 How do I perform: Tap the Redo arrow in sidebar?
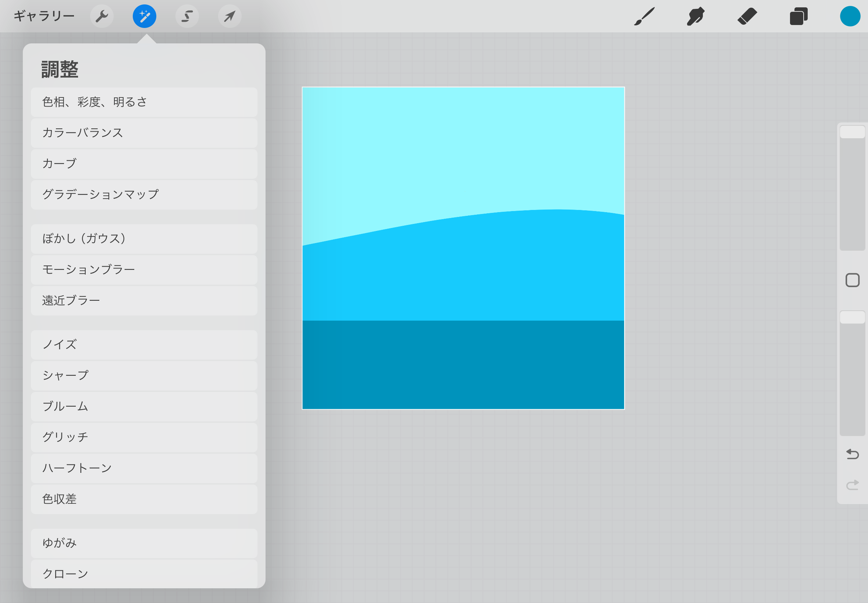coord(852,485)
